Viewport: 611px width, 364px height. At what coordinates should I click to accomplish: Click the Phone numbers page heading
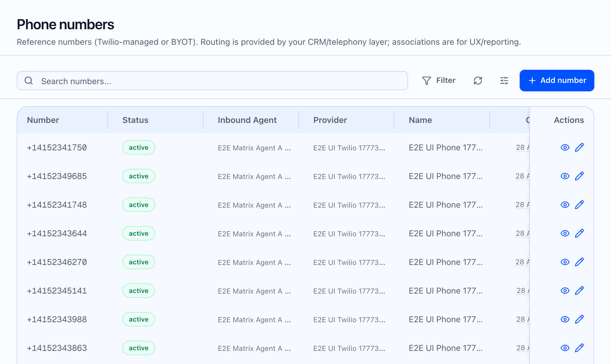pyautogui.click(x=65, y=24)
